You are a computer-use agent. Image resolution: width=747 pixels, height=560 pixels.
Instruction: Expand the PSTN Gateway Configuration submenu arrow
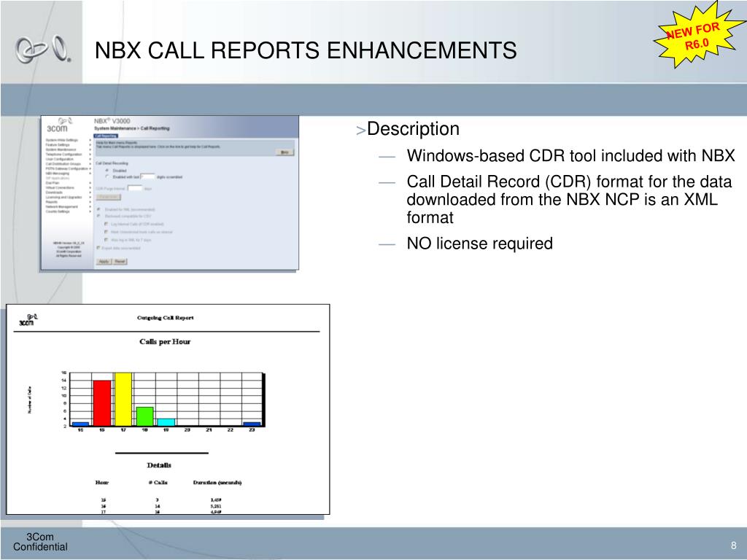[x=90, y=168]
